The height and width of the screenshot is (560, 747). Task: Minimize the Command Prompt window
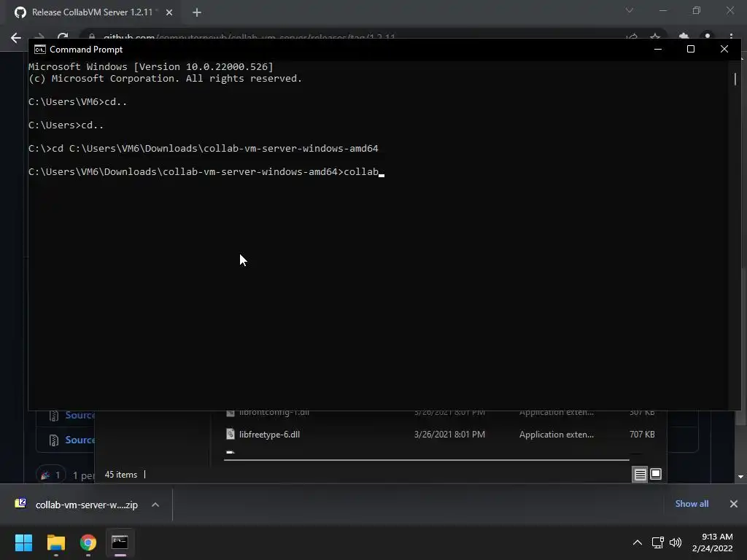658,49
